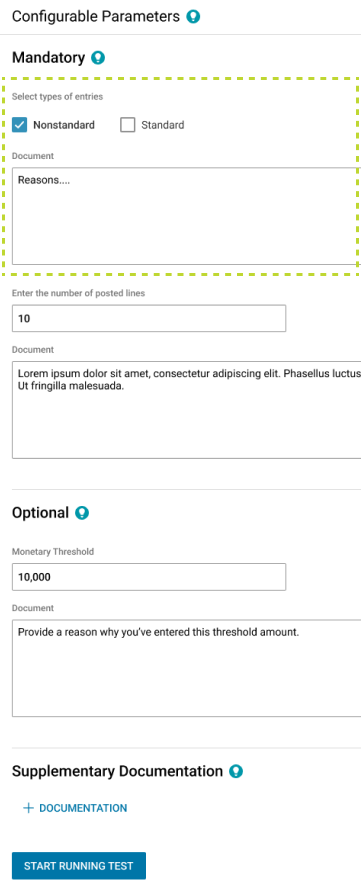Click the Configurable Parameters title

96,17
